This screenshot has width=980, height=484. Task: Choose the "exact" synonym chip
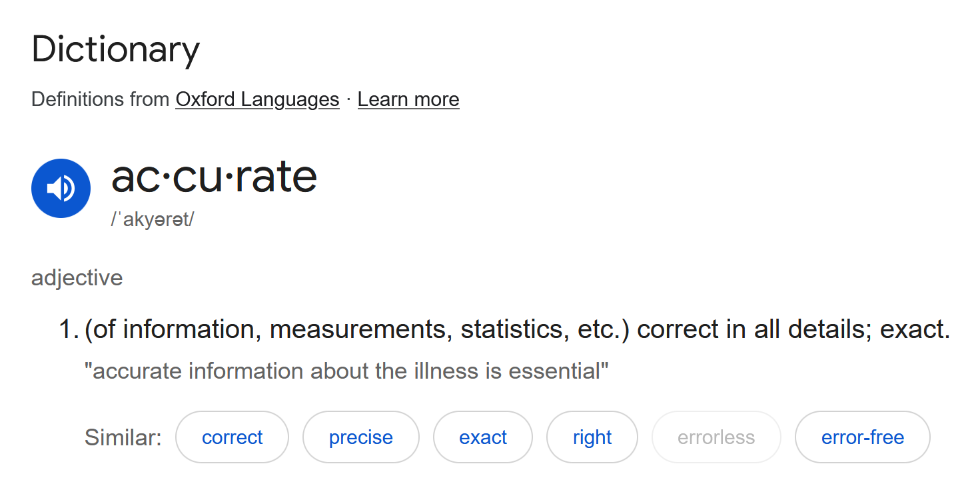[482, 437]
